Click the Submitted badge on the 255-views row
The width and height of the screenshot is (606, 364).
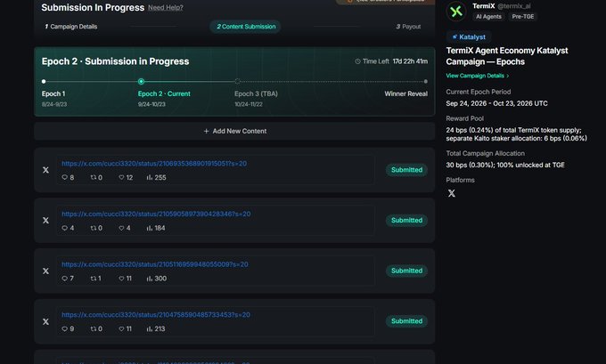406,170
